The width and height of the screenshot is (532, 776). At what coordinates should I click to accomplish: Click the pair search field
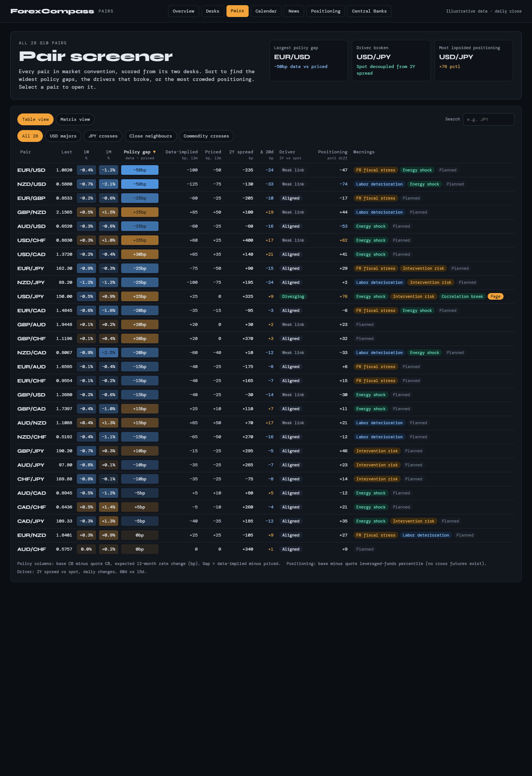[488, 119]
